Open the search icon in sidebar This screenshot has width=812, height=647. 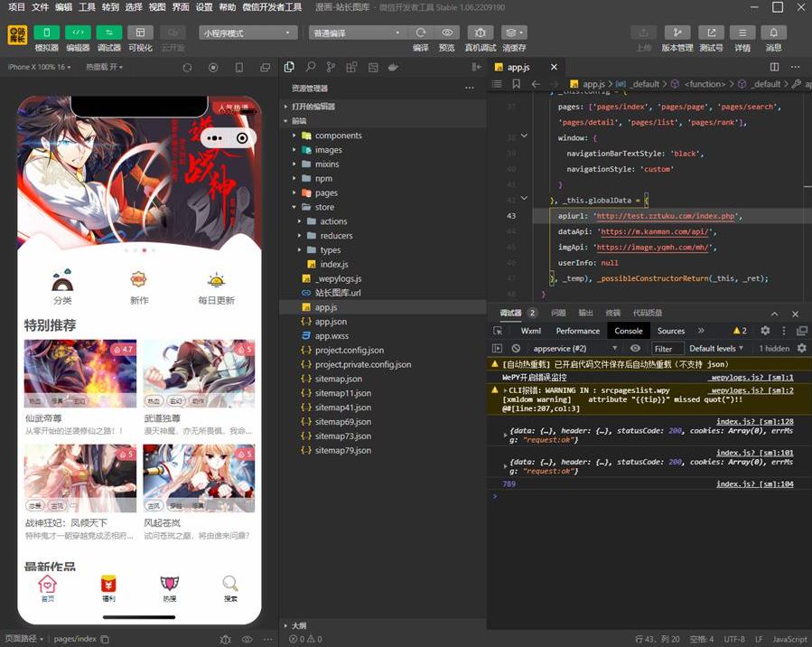pos(310,67)
